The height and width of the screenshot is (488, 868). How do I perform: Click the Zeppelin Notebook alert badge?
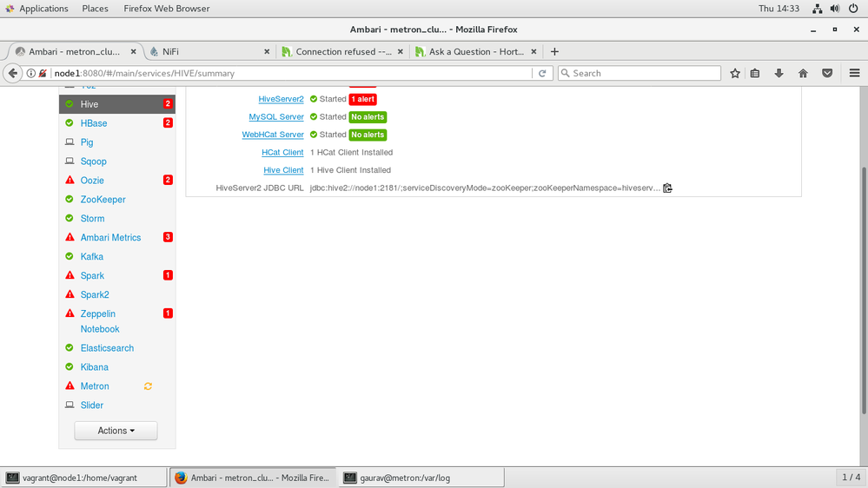tap(168, 313)
